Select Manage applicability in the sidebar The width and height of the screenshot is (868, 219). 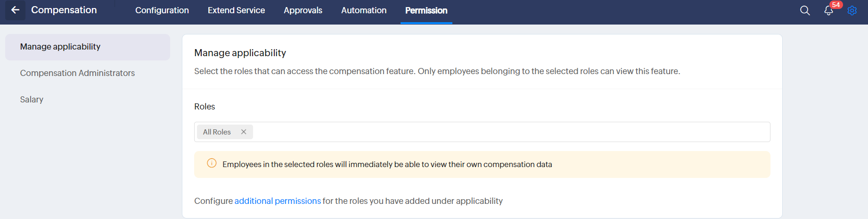pyautogui.click(x=60, y=47)
